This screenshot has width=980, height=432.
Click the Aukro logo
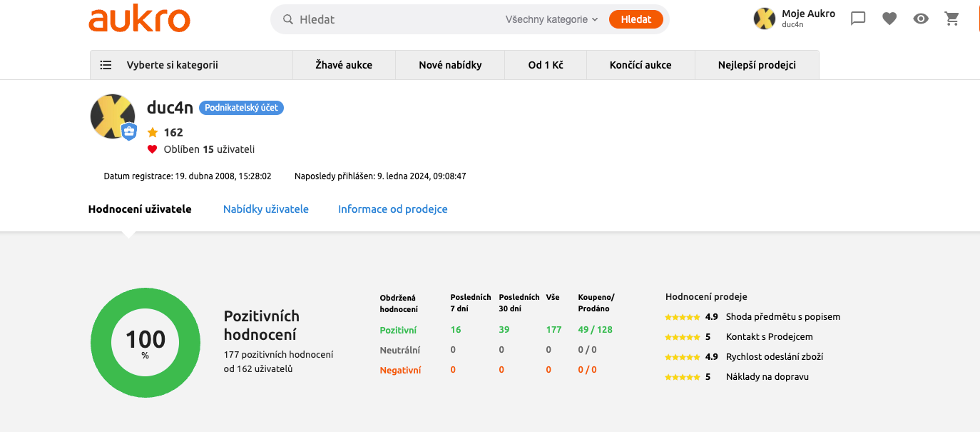click(x=139, y=19)
